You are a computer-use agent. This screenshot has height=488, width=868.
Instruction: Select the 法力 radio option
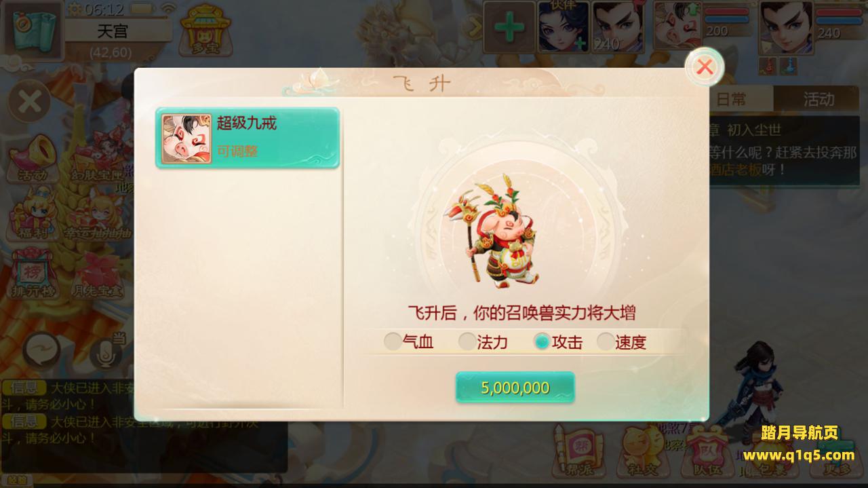[x=483, y=342]
